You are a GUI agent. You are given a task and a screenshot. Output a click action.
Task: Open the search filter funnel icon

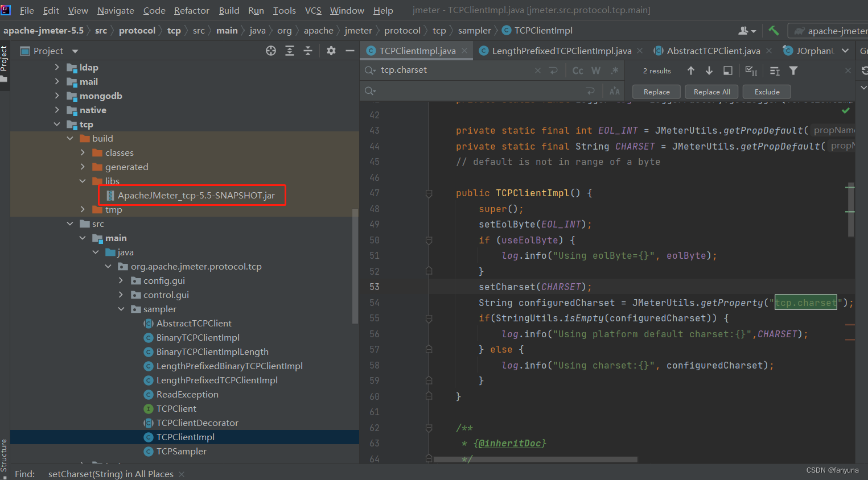[793, 71]
